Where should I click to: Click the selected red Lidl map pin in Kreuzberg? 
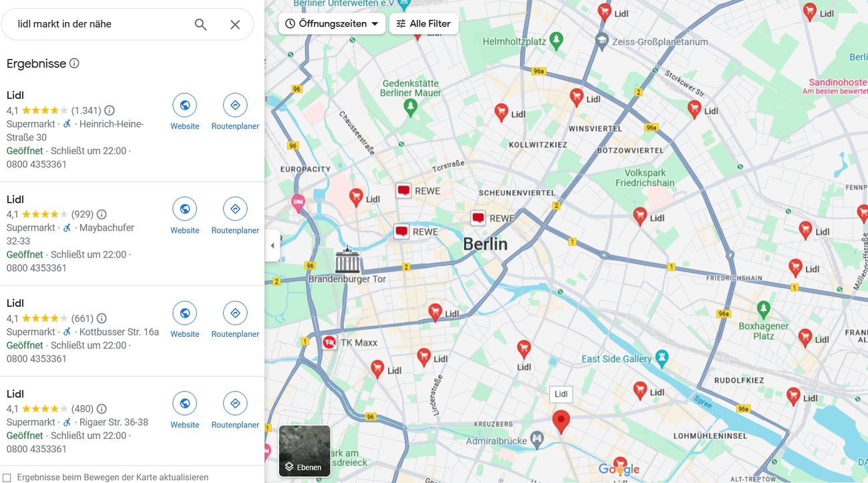[x=561, y=422]
